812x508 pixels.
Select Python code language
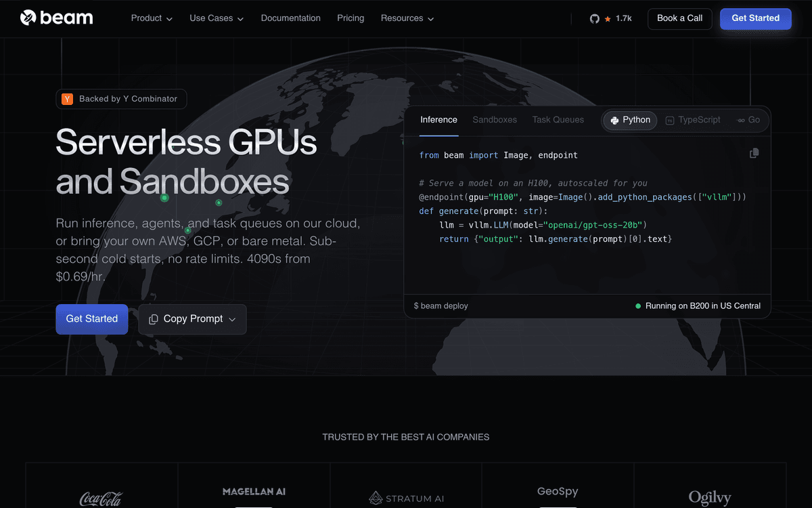click(630, 120)
